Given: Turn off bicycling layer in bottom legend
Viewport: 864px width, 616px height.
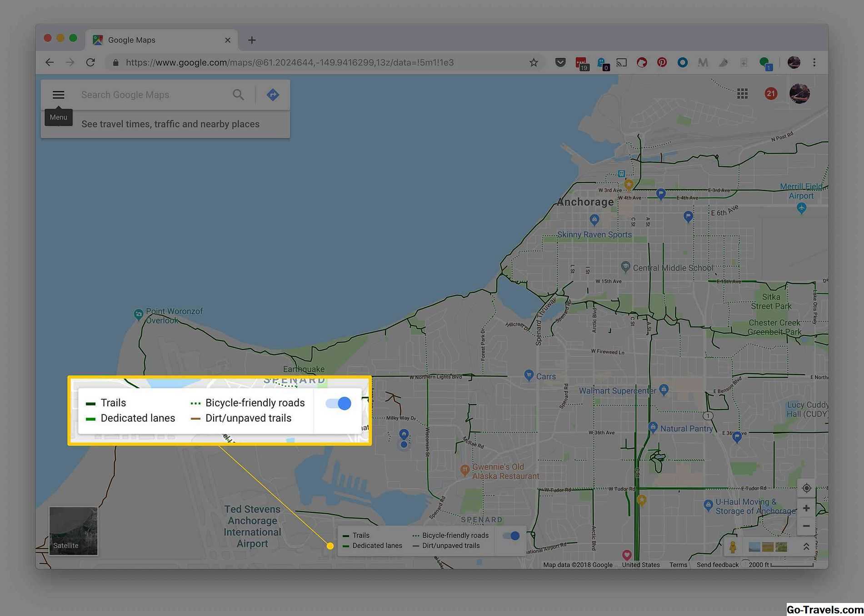Looking at the screenshot, I should point(511,536).
